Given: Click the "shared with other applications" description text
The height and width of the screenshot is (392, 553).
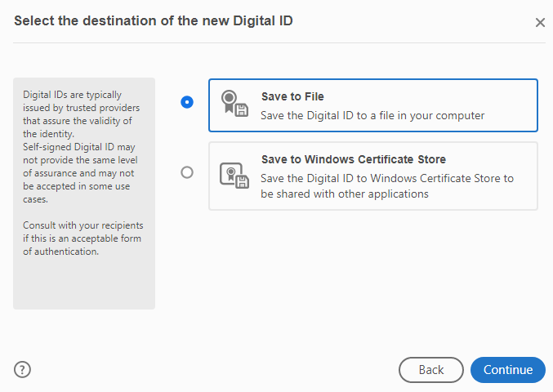Looking at the screenshot, I should [x=345, y=194].
